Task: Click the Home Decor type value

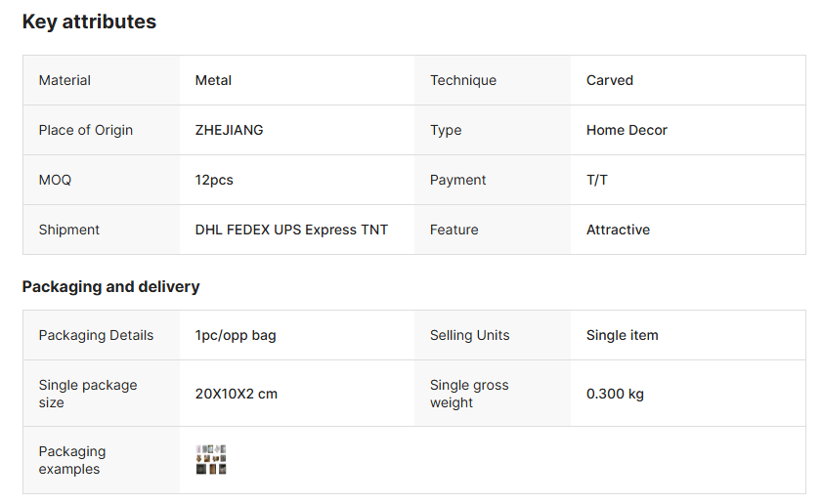Action: [627, 130]
